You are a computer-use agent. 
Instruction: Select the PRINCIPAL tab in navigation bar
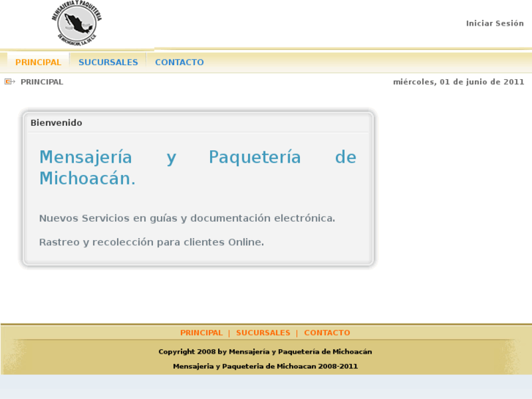coord(38,62)
